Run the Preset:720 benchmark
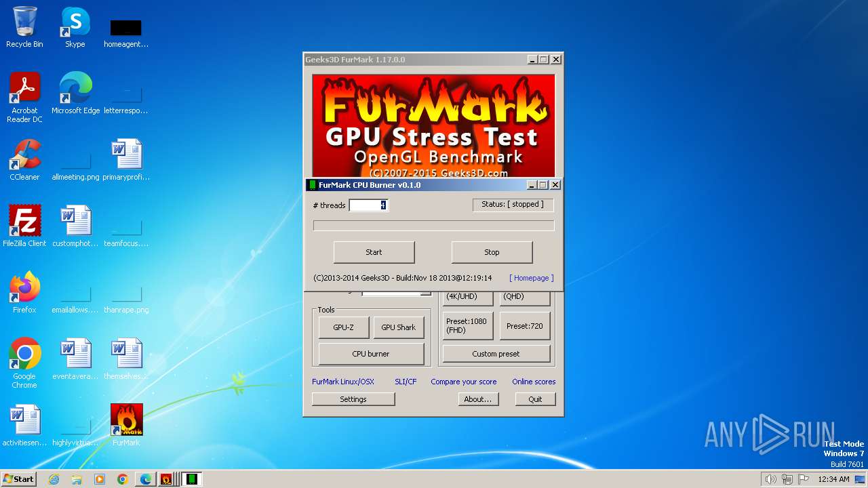868x488 pixels. point(525,326)
